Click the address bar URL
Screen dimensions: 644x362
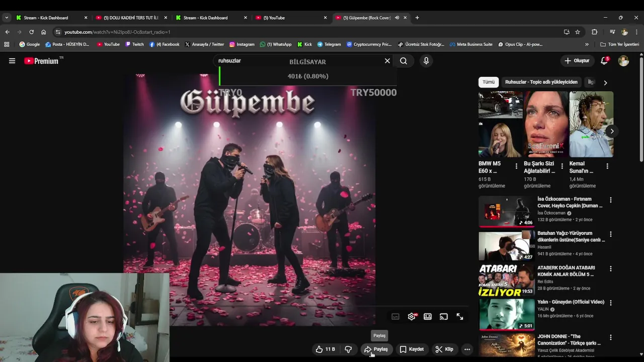[117, 32]
